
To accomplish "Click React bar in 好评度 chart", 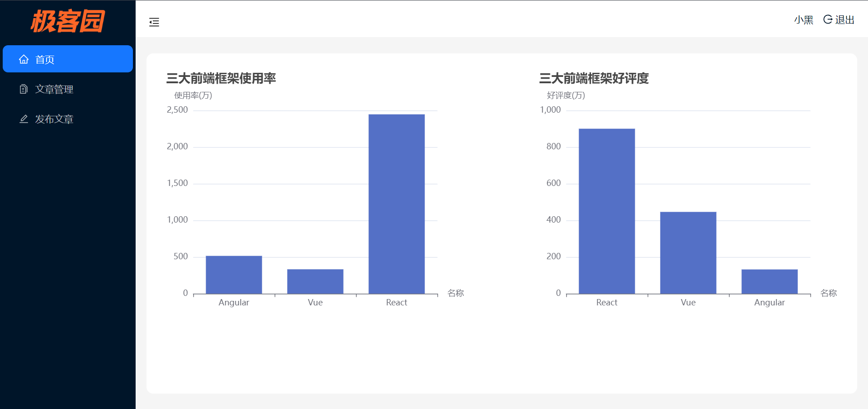I will click(607, 211).
